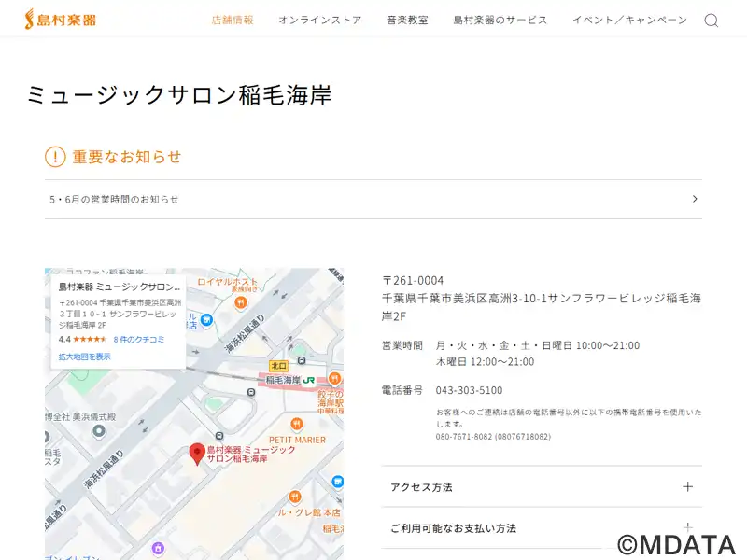Click the 博全社 美浜儀式殿 map marker

click(99, 431)
